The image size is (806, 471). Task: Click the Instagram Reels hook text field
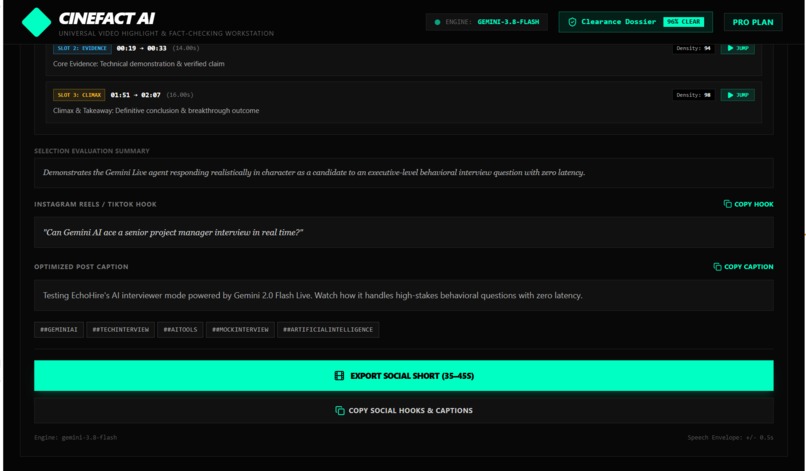[404, 232]
